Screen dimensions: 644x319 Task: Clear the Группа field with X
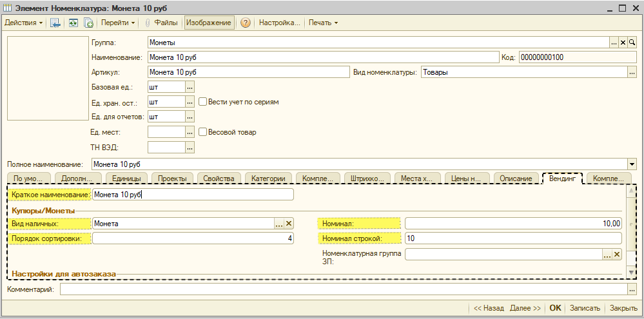coord(623,43)
